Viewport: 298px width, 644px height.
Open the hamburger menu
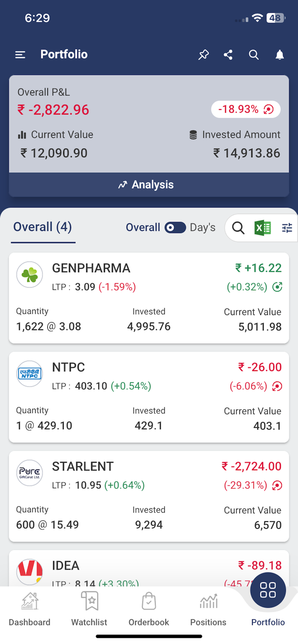click(x=20, y=55)
